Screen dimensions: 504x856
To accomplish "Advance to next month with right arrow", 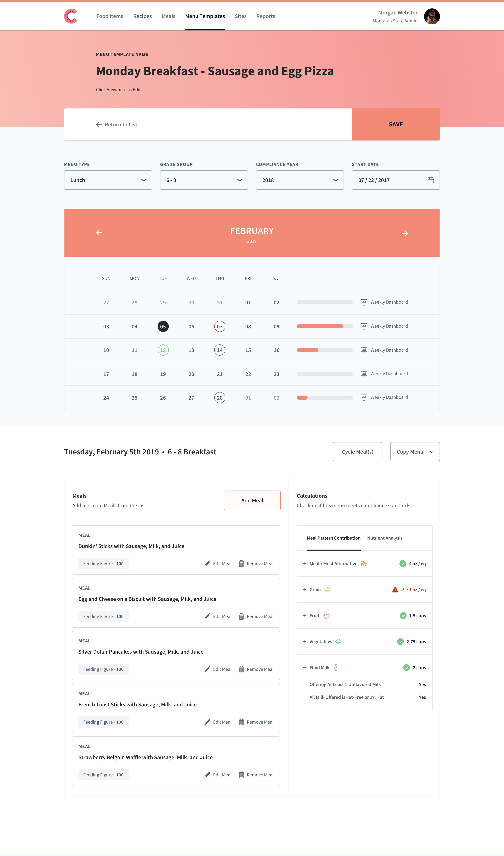I will (404, 233).
